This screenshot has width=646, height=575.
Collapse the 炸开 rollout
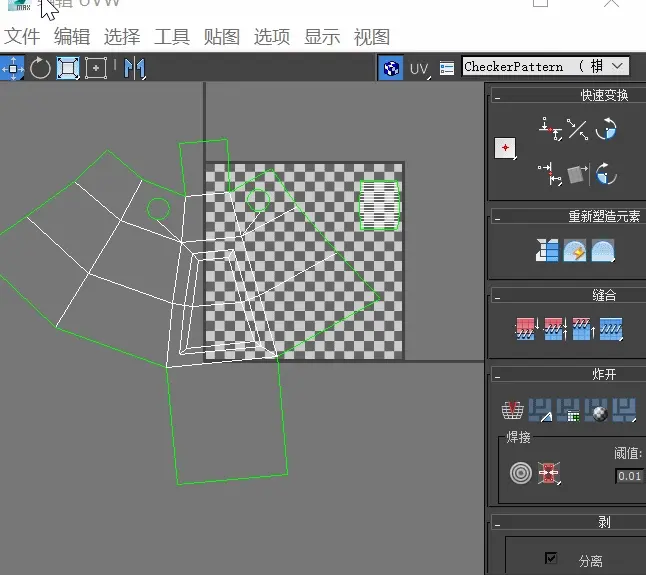coord(498,375)
